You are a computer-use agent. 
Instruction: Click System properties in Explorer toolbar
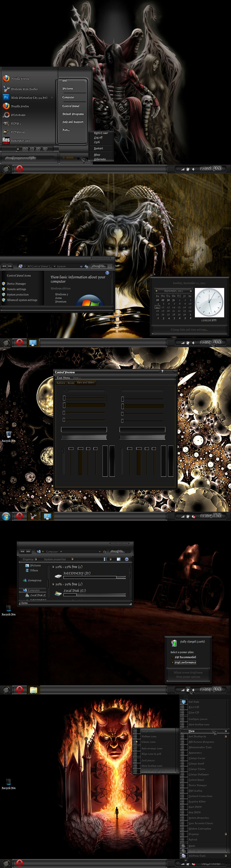click(x=55, y=559)
